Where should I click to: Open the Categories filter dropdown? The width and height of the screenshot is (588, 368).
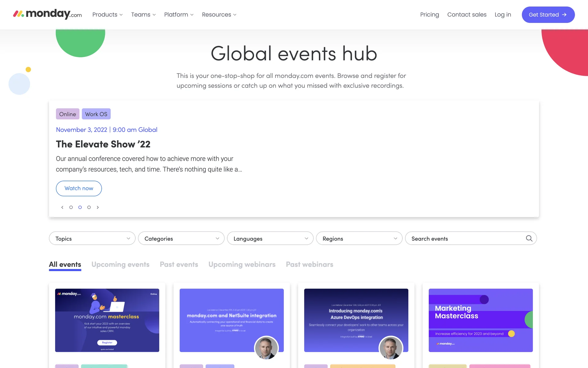[181, 238]
